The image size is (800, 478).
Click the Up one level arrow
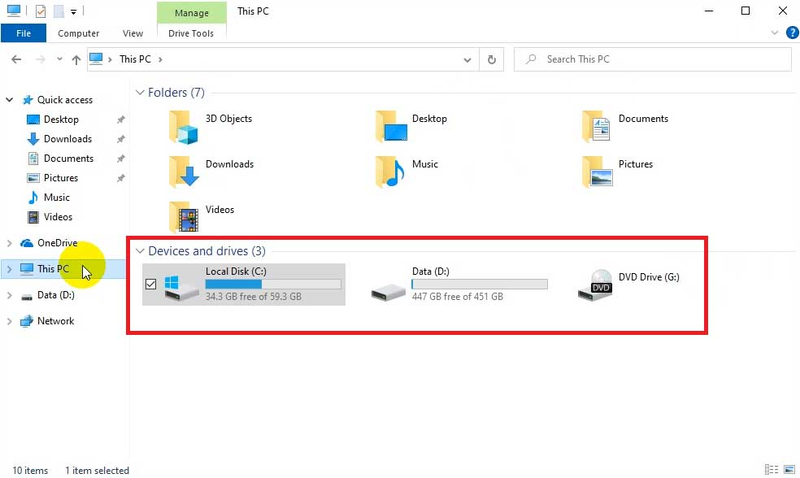click(76, 60)
